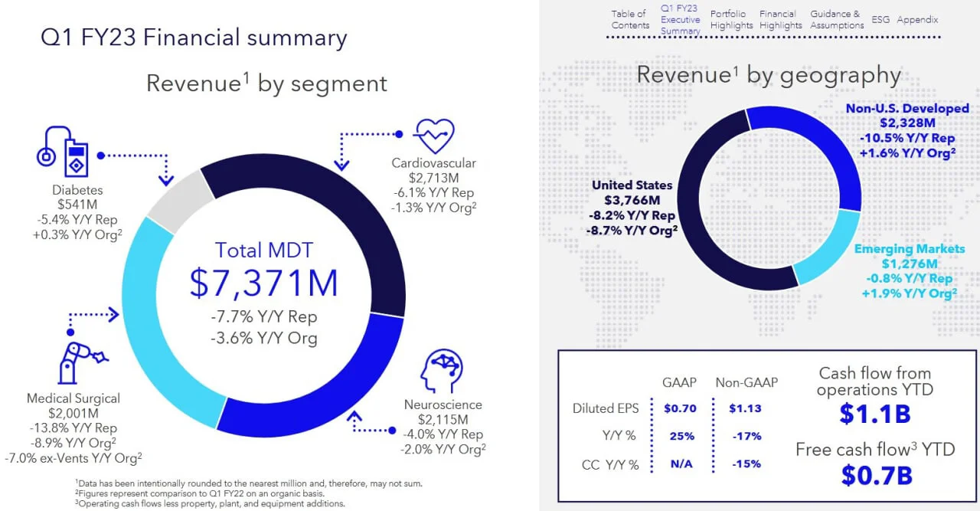Screen dimensions: 980x511
Task: Click the Neuroscience brain head icon
Action: point(443,370)
